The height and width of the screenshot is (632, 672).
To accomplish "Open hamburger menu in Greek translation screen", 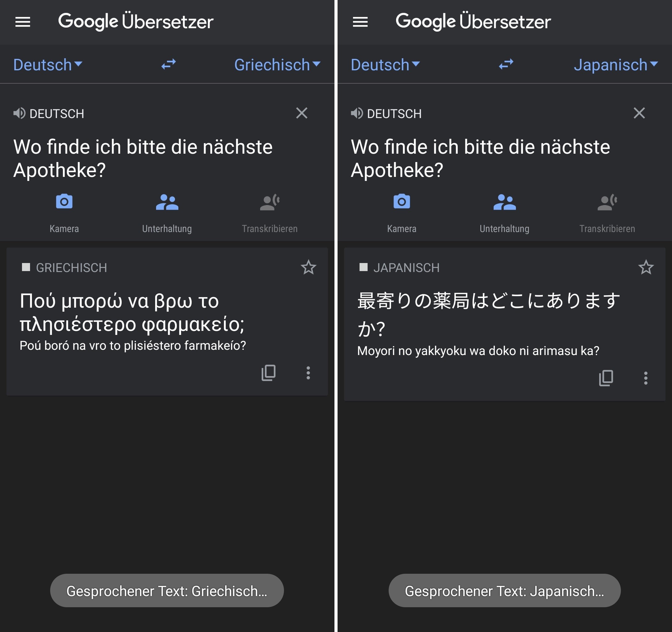I will (23, 22).
